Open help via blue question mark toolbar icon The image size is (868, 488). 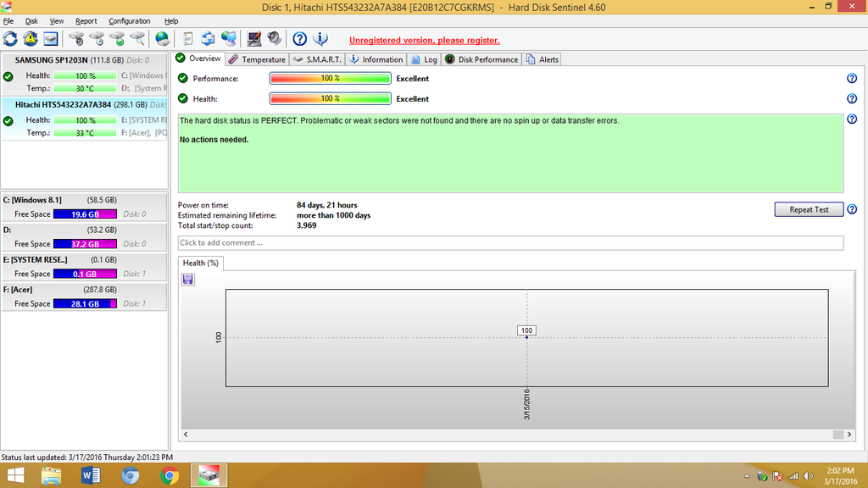point(299,39)
